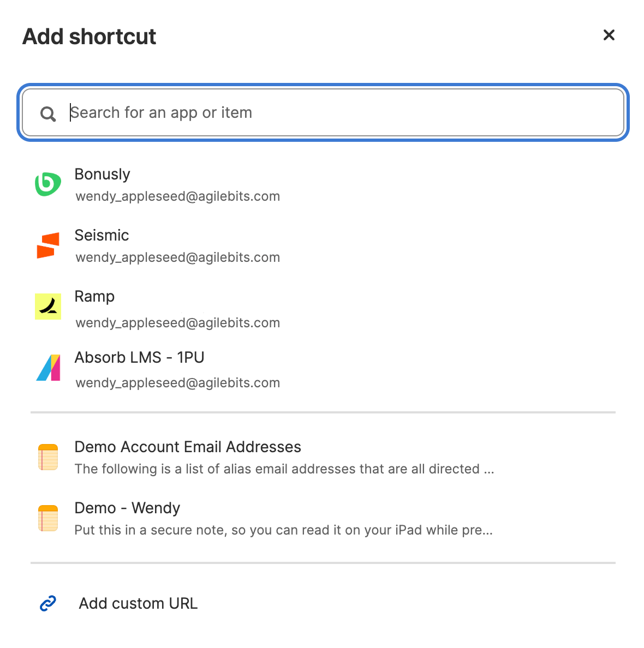Click the Demo - Wendy note icon
The image size is (644, 648).
point(48,518)
